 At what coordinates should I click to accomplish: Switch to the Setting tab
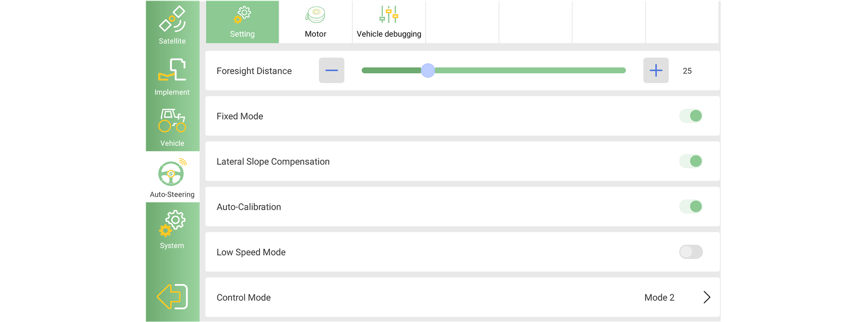tap(242, 22)
